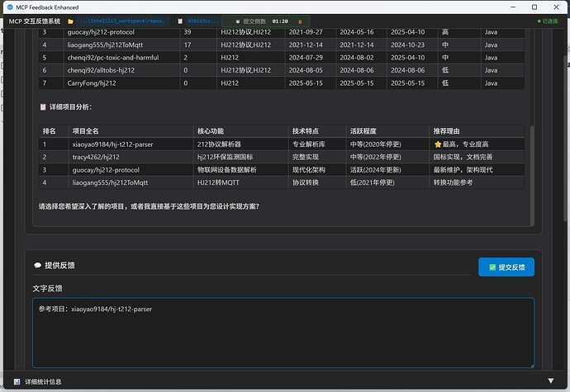The image size is (570, 392).
Task: Click the star icon in 推荐理由 column
Action: [x=438, y=144]
